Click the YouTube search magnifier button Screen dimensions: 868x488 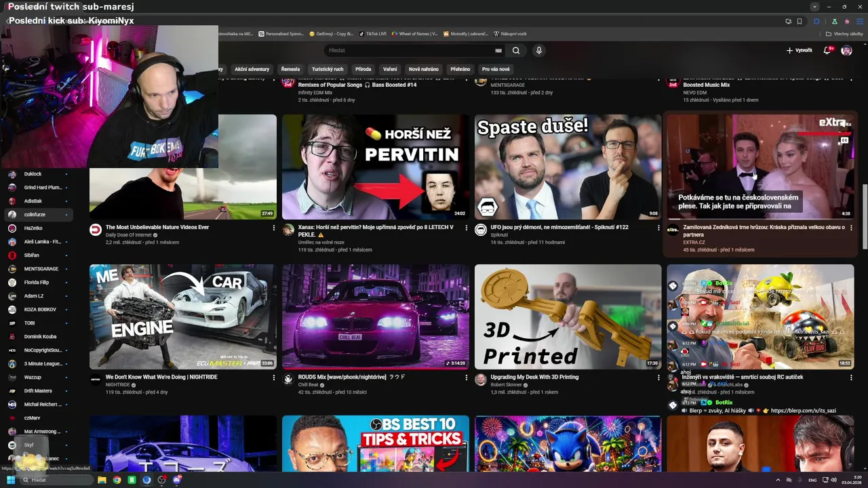pyautogui.click(x=516, y=50)
